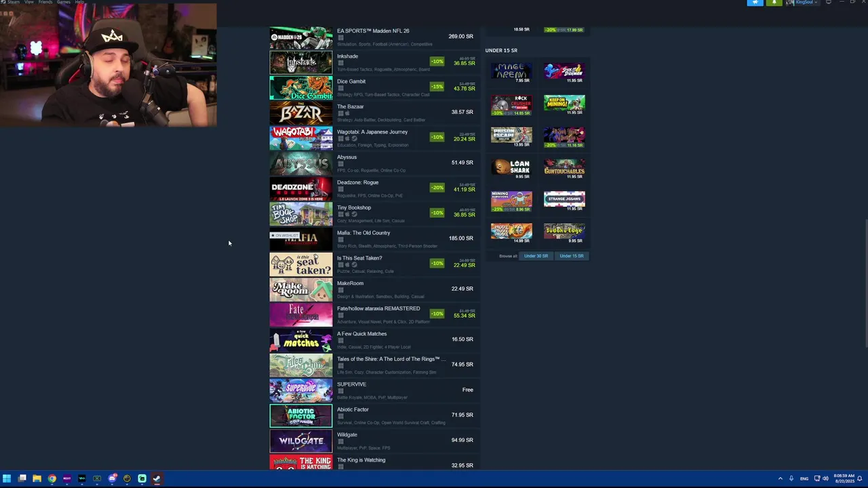Click the 269.00 SR Madden price
868x488 pixels.
pyautogui.click(x=460, y=37)
